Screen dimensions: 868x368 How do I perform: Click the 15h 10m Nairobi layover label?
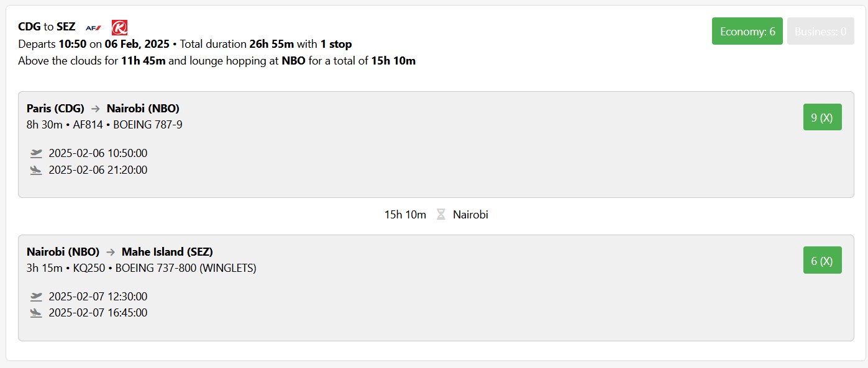[x=436, y=215]
